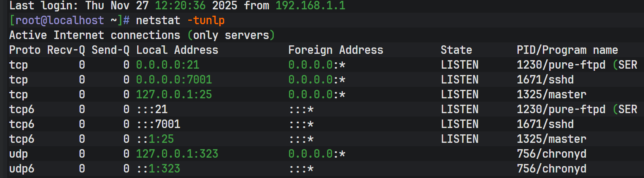Click the Proto column header

click(x=25, y=50)
